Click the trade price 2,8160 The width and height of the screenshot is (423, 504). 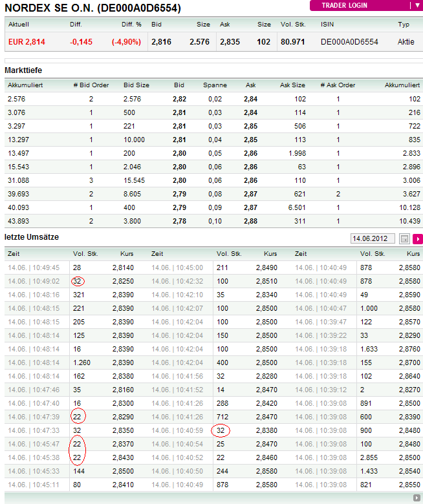tap(123, 390)
